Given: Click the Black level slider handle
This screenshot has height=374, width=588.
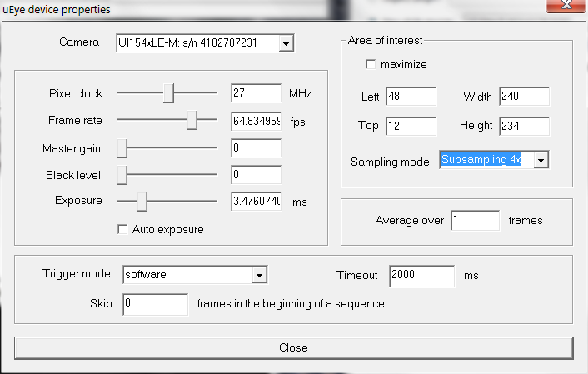Looking at the screenshot, I should [122, 175].
